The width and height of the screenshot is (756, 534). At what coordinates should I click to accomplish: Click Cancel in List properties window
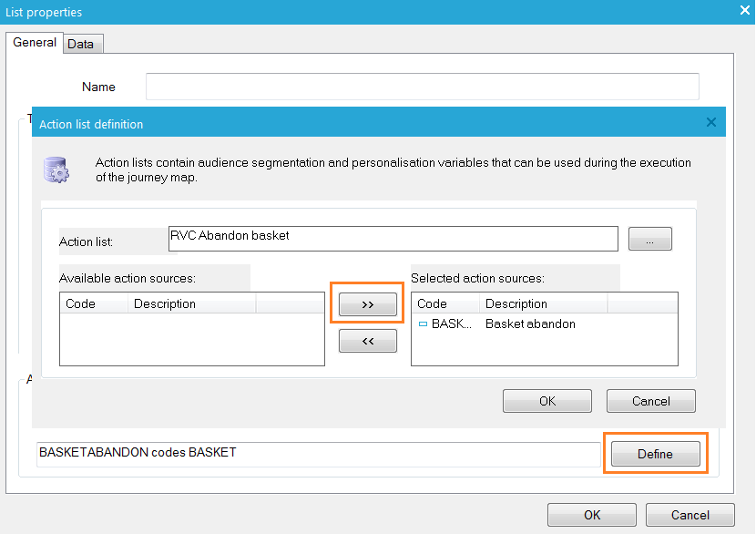point(690,515)
